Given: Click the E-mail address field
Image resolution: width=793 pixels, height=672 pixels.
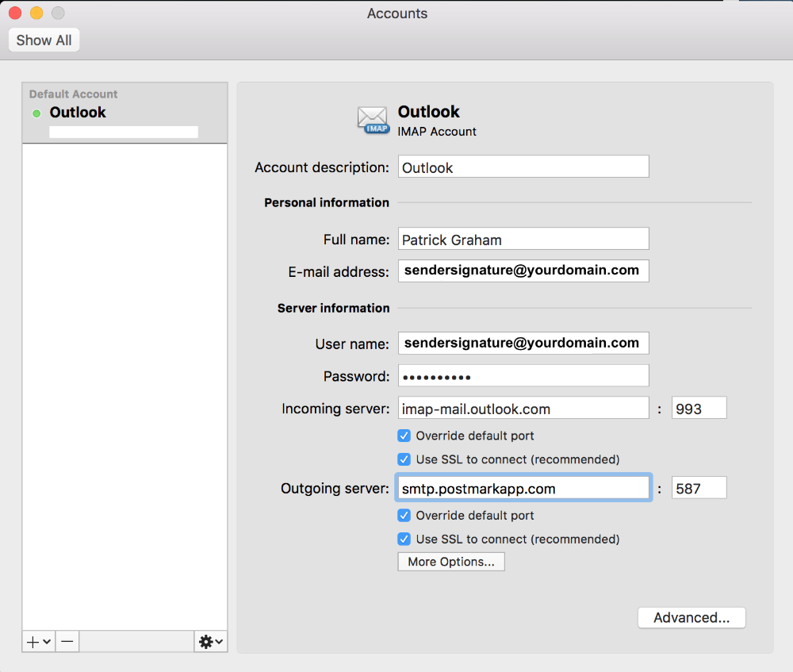Looking at the screenshot, I should click(x=523, y=271).
